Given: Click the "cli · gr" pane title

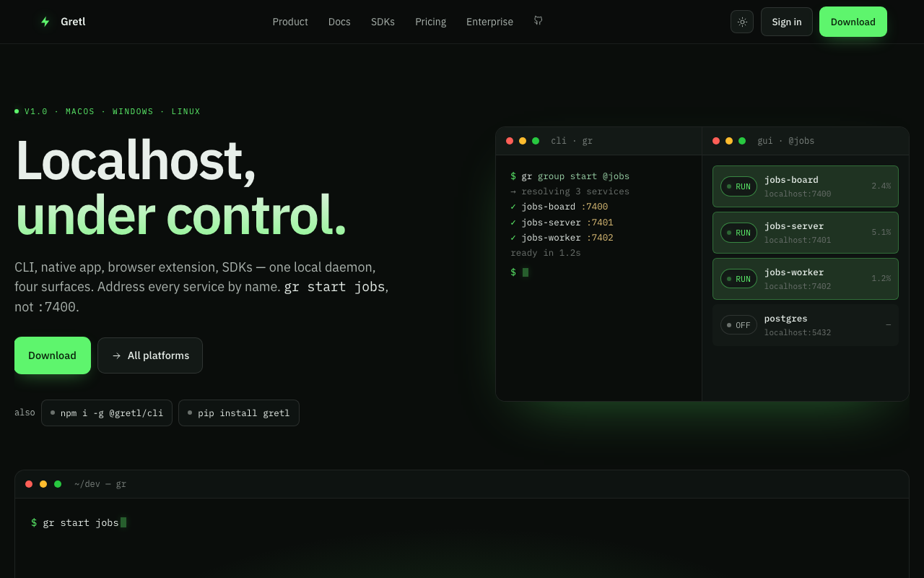Looking at the screenshot, I should [x=572, y=141].
